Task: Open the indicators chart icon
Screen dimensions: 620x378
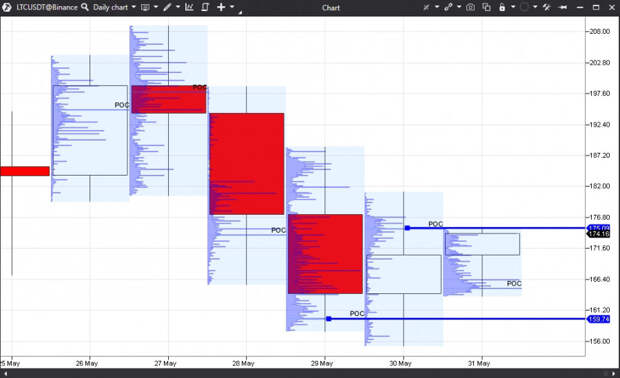Action: coord(189,7)
